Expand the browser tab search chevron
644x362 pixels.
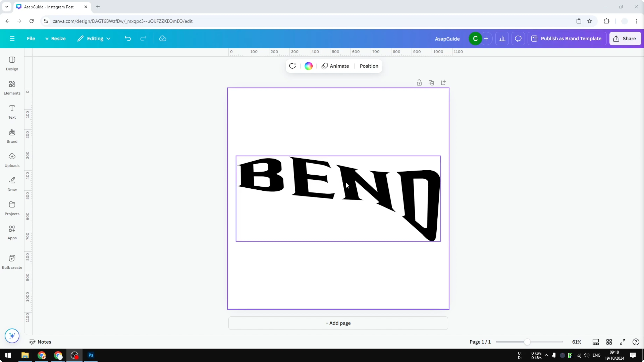pos(6,7)
